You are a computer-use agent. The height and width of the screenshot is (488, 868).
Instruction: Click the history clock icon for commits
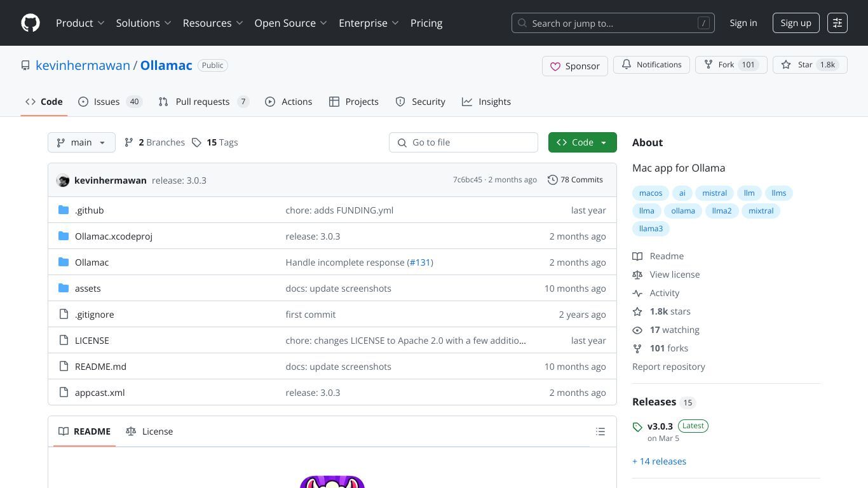(553, 180)
